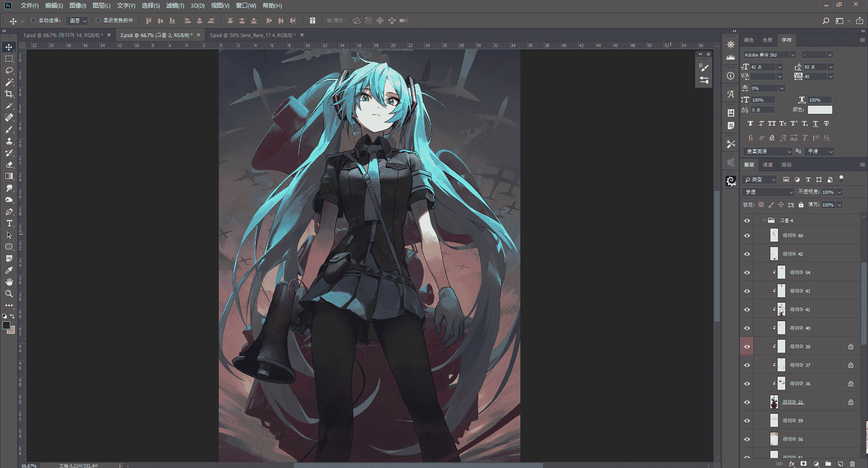The height and width of the screenshot is (468, 868).
Task: Hide the 레이어 42 layer
Action: point(747,254)
